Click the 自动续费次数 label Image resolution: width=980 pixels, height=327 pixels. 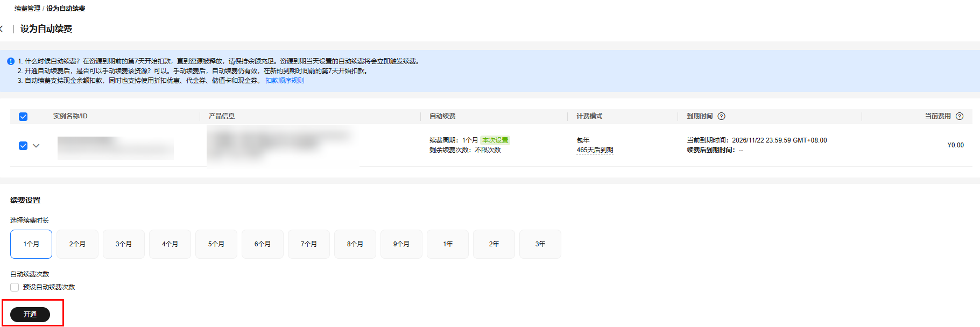coord(30,274)
